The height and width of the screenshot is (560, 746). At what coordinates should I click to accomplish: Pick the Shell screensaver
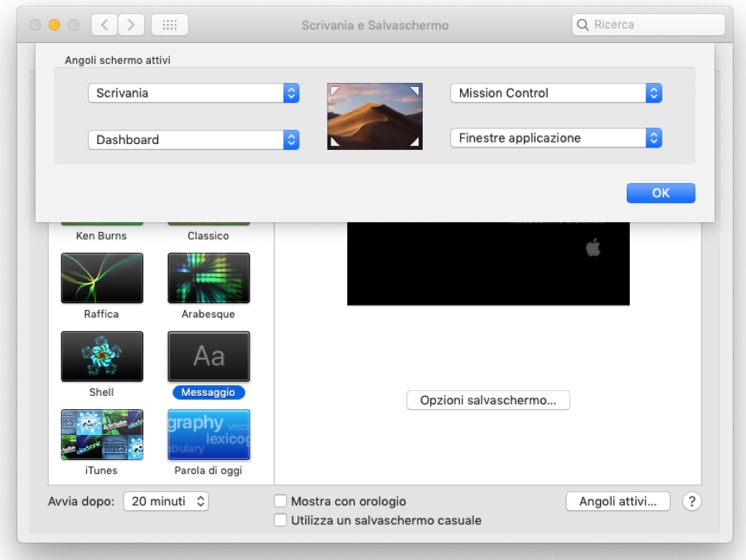[101, 356]
